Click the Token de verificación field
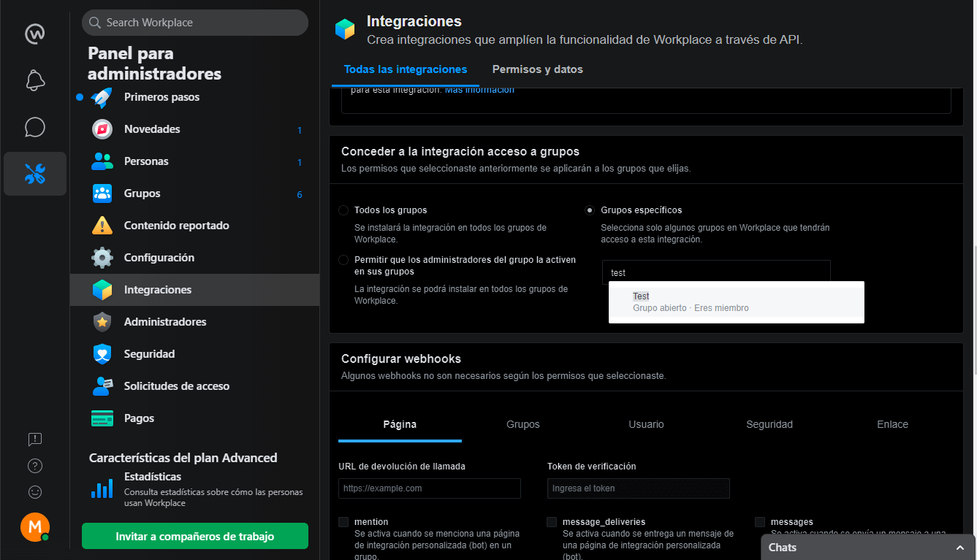 (x=639, y=488)
